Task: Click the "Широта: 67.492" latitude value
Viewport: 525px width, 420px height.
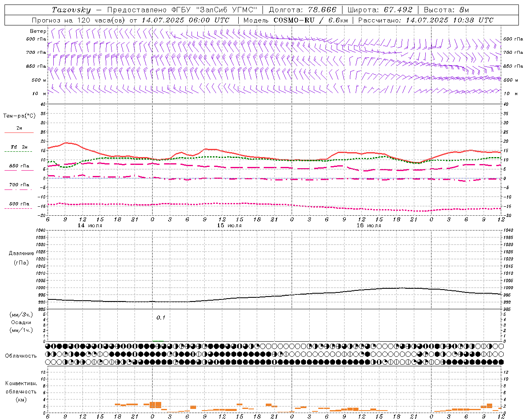Action: point(380,10)
